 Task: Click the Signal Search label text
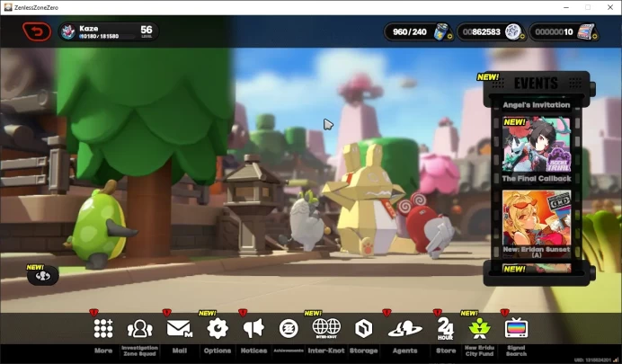tap(516, 351)
